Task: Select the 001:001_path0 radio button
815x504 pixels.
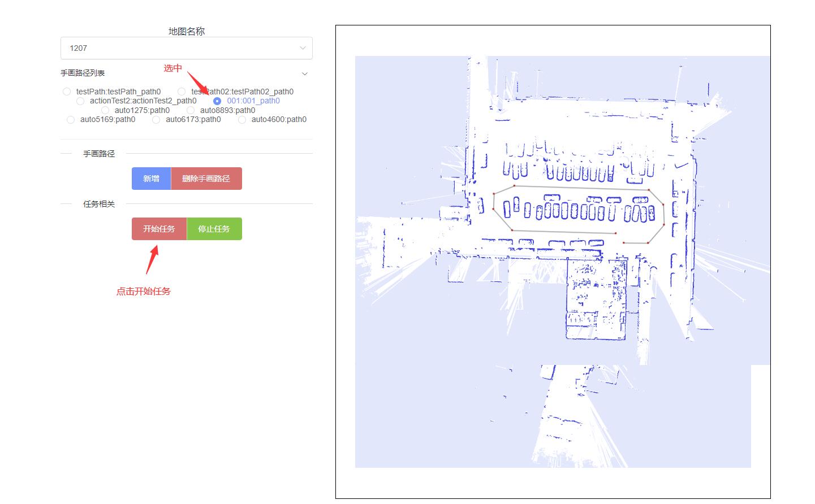Action: coord(217,101)
